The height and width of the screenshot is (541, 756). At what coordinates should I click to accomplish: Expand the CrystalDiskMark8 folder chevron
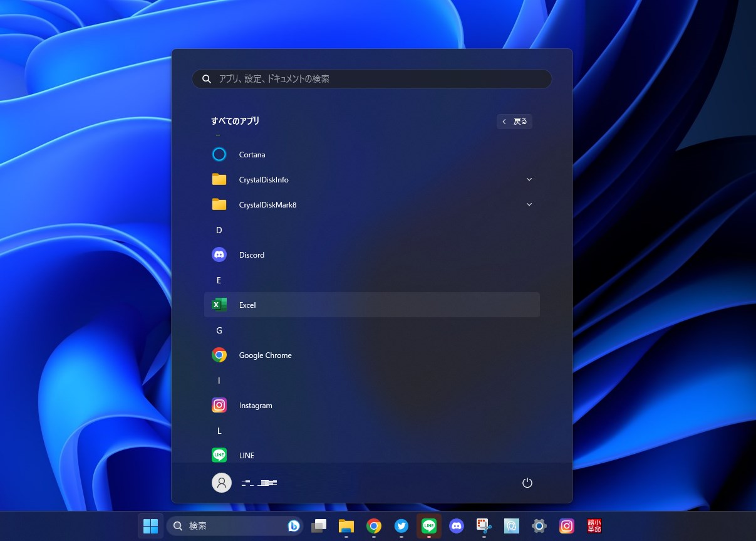tap(529, 204)
